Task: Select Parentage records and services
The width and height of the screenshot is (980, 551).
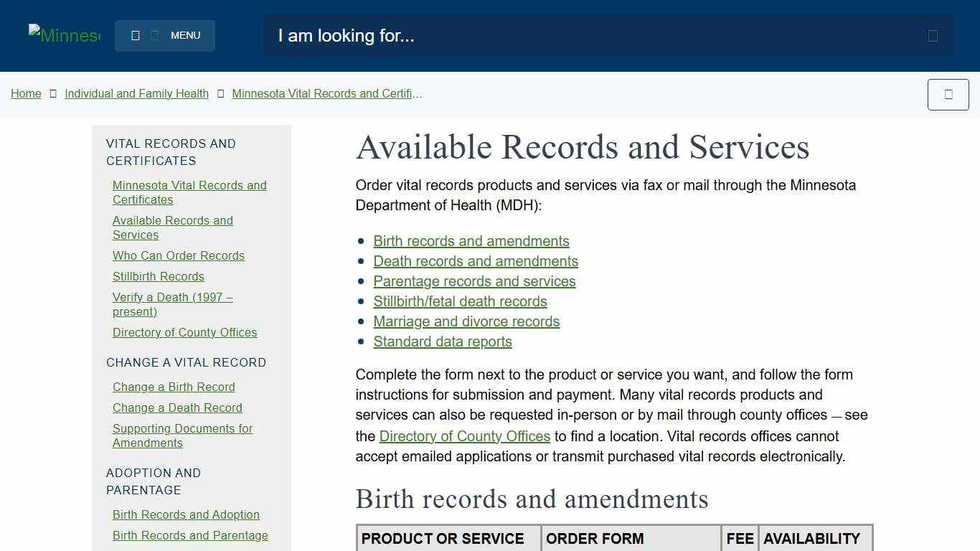Action: point(474,281)
